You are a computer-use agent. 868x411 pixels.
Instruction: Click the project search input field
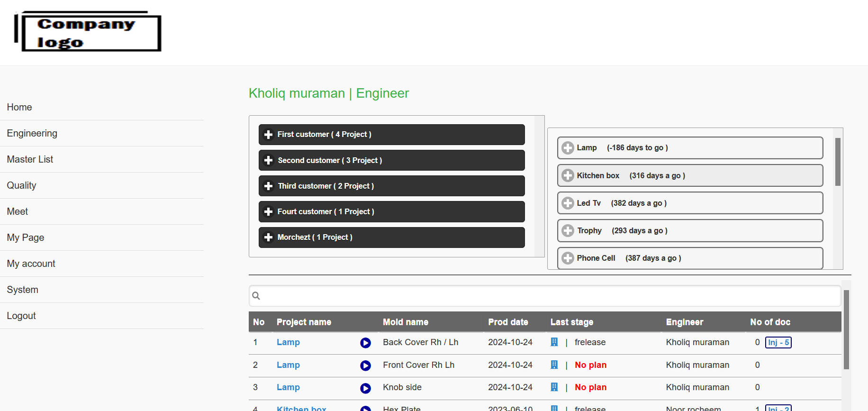545,296
